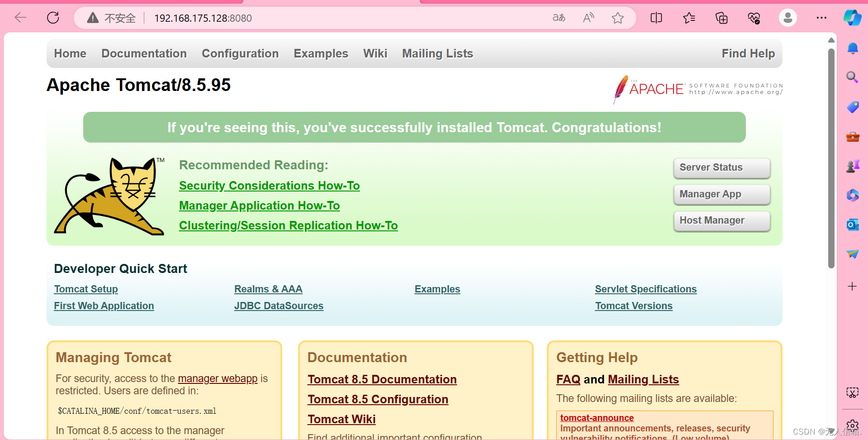Open the Realms & AAA link

tap(268, 289)
